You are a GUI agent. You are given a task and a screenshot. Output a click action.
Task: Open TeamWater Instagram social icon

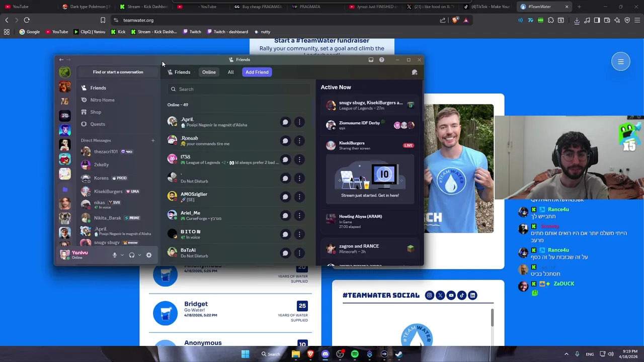click(429, 295)
